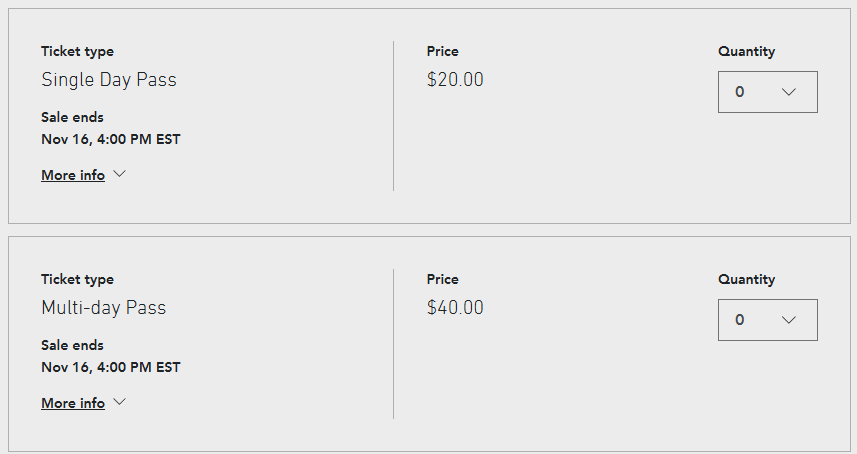857x454 pixels.
Task: Click the chevron arrow in Single Day Pass quantity box
Action: tap(789, 92)
